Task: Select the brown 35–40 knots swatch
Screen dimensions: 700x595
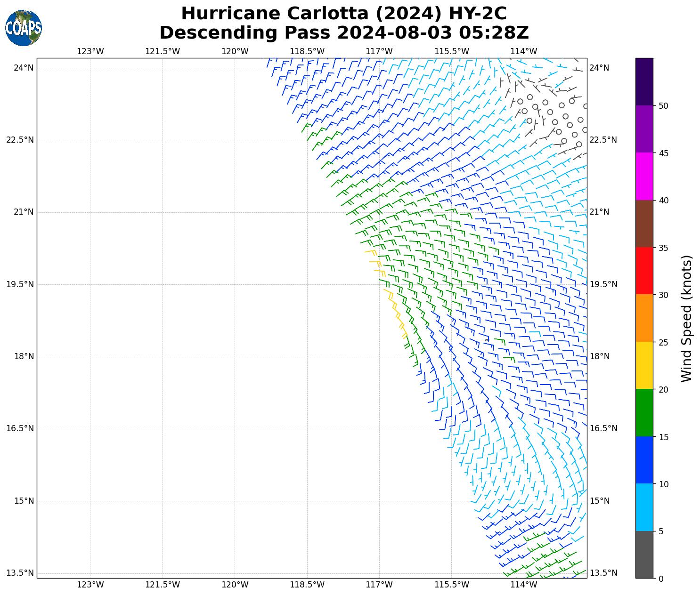Action: click(644, 224)
